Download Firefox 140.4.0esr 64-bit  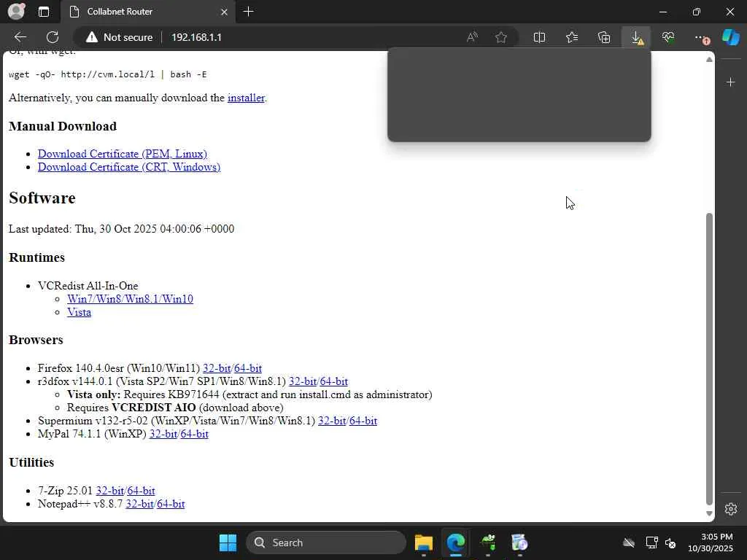click(248, 368)
